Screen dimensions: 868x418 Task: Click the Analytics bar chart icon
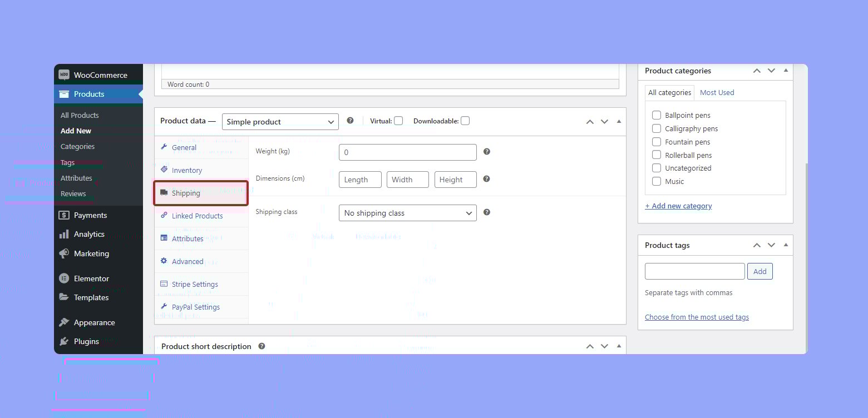[64, 235]
